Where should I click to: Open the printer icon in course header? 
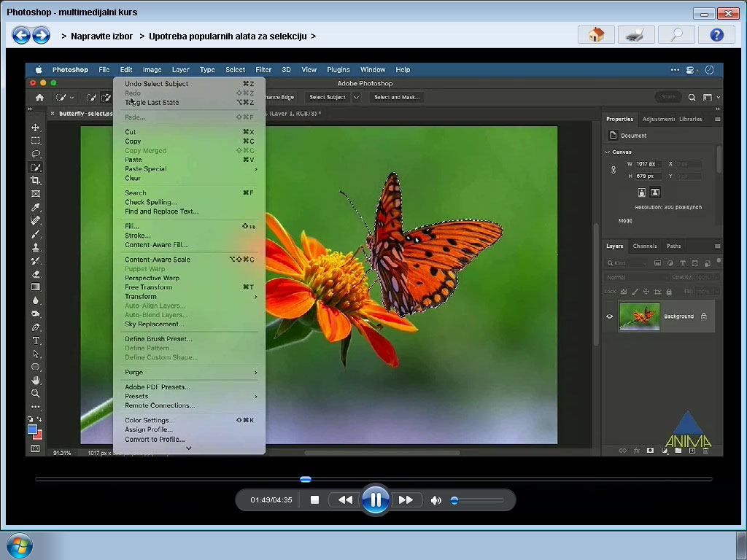point(636,35)
